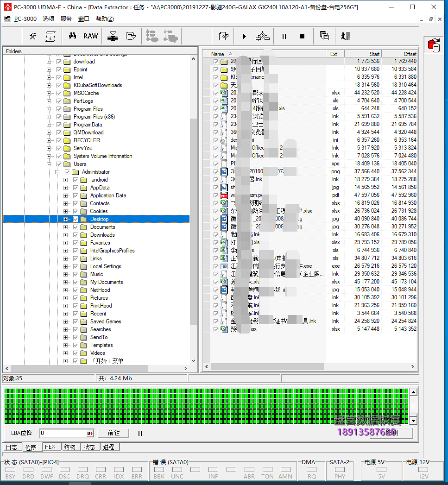Viewport: 448px width, 485px height.
Task: Click the exe file icon in the file list
Action: pos(224,266)
